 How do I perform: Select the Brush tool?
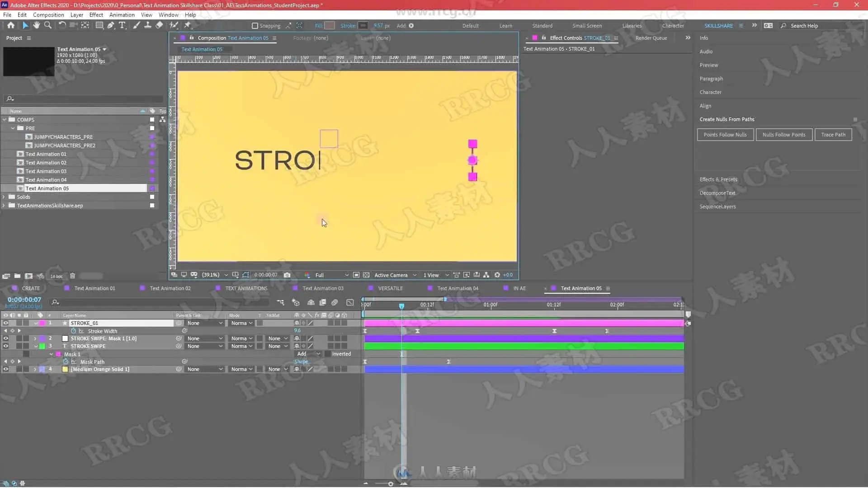pos(136,25)
